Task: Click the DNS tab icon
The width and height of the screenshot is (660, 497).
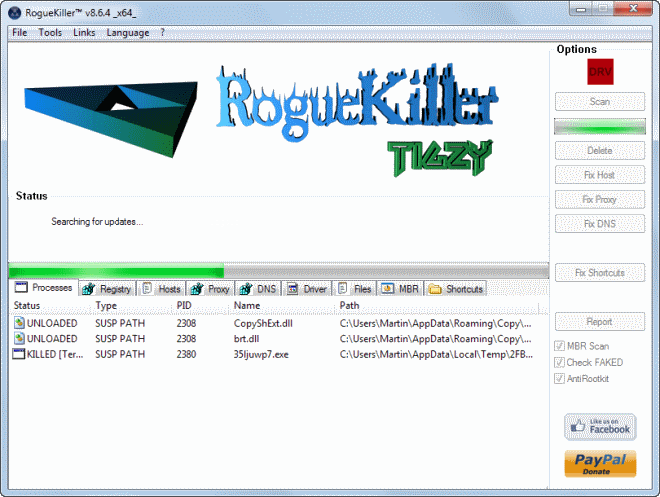Action: click(246, 289)
